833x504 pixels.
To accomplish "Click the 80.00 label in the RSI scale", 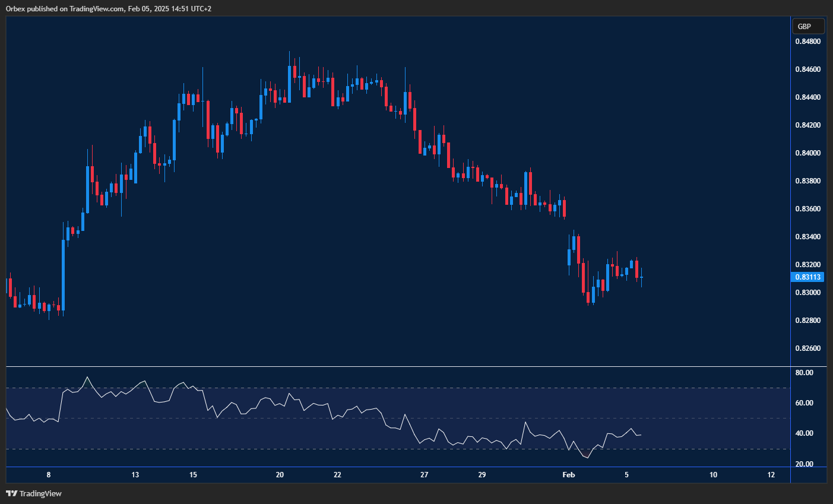I will point(806,373).
